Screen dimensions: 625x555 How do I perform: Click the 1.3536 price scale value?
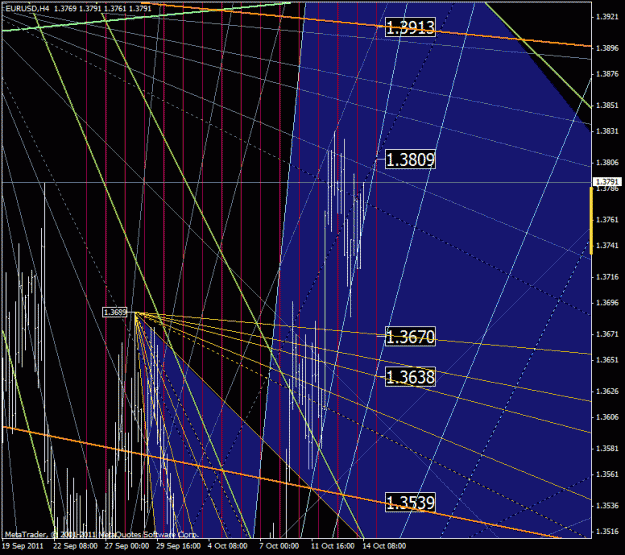tap(607, 506)
